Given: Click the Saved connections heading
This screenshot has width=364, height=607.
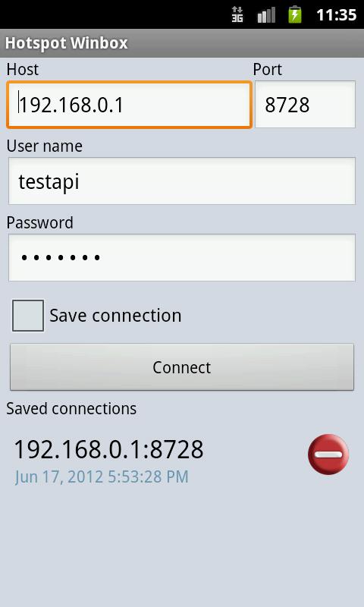Looking at the screenshot, I should click(x=71, y=409).
